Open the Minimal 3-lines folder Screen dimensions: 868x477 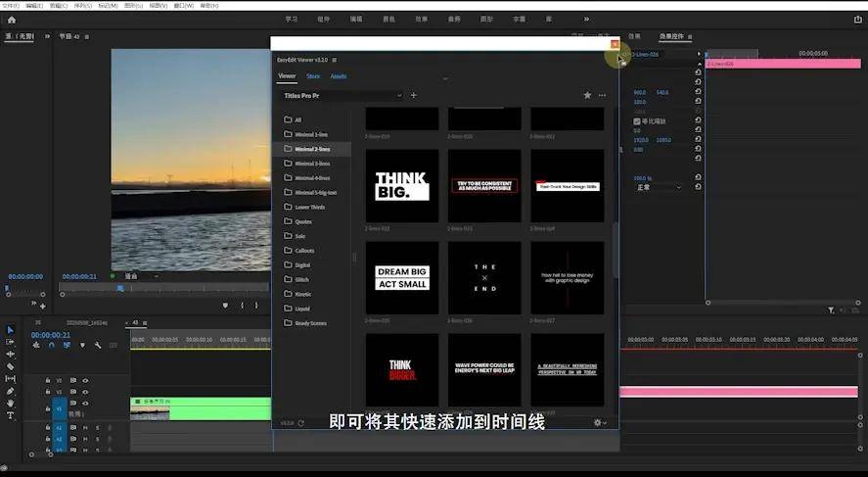coord(311,164)
